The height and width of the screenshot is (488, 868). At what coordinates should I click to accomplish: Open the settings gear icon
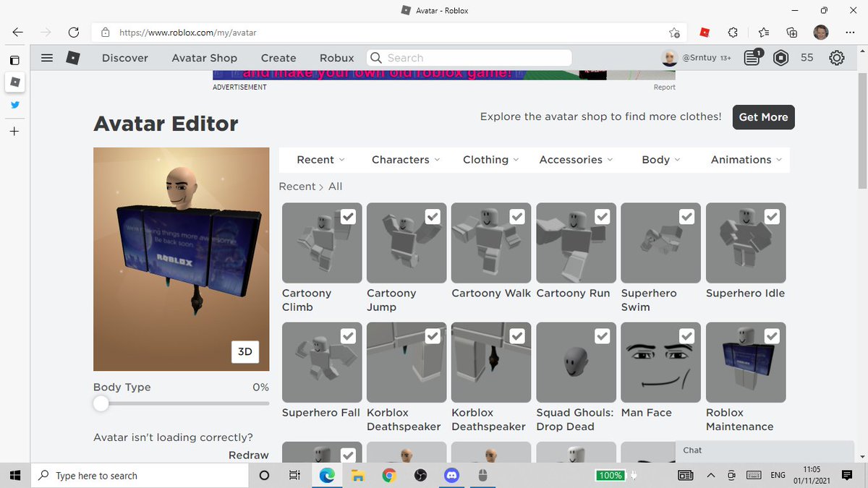click(x=837, y=58)
